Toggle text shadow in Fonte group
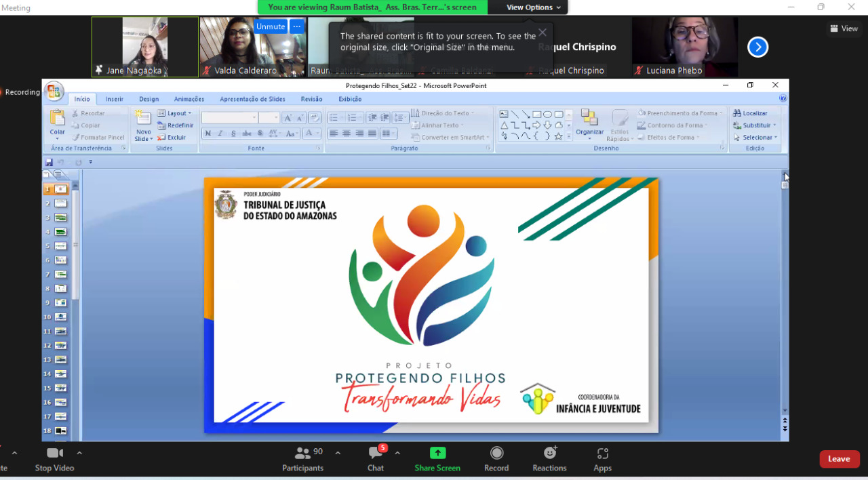The image size is (868, 480). pos(259,134)
